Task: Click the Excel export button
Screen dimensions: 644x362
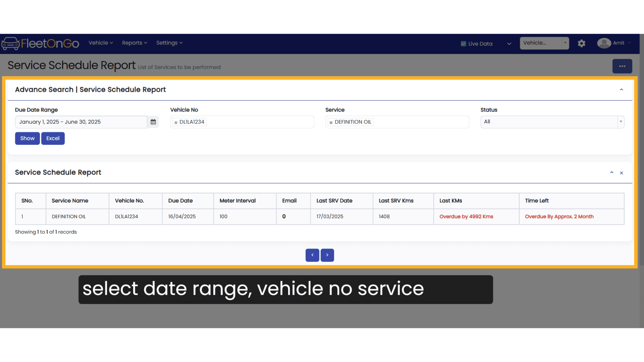Action: tap(53, 138)
